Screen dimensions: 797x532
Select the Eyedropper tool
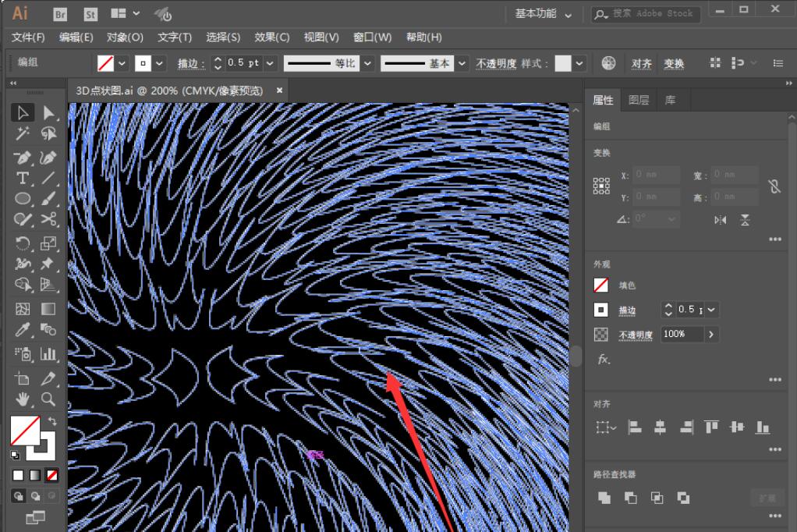23,330
